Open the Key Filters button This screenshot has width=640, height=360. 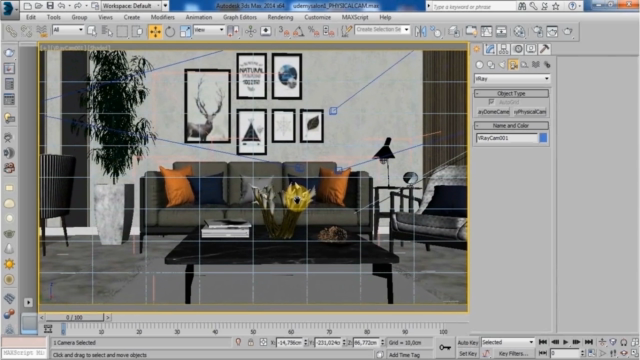coord(513,353)
